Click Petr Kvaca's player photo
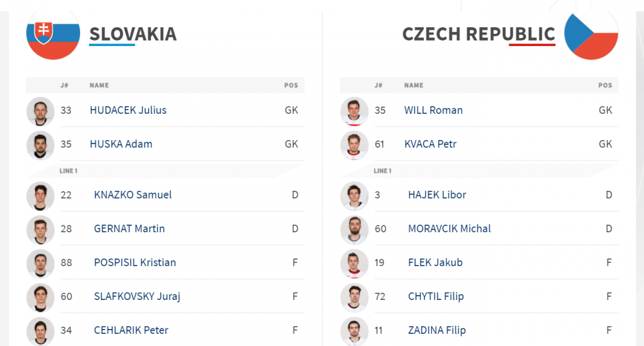 [x=354, y=145]
